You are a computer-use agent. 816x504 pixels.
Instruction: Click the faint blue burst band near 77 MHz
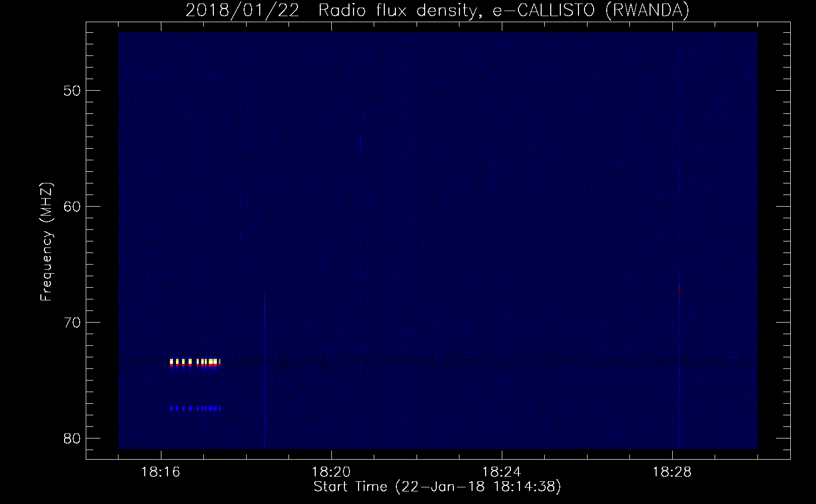[x=195, y=408]
